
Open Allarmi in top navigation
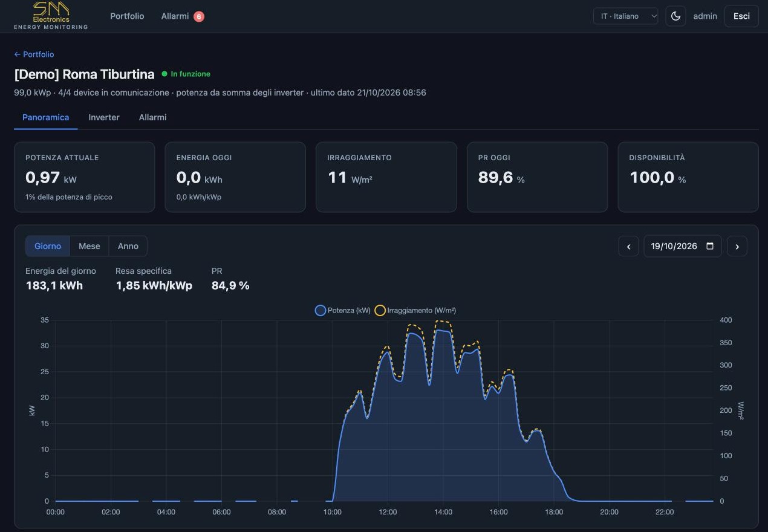click(x=175, y=16)
